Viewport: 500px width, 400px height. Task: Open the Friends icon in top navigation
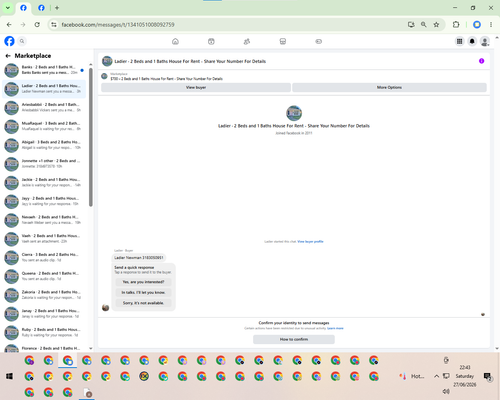coord(247,41)
